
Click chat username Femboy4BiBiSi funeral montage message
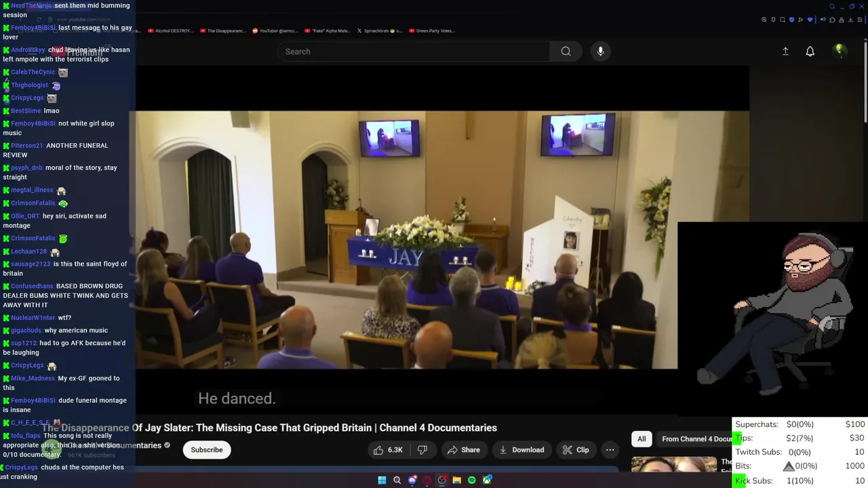[x=35, y=401]
